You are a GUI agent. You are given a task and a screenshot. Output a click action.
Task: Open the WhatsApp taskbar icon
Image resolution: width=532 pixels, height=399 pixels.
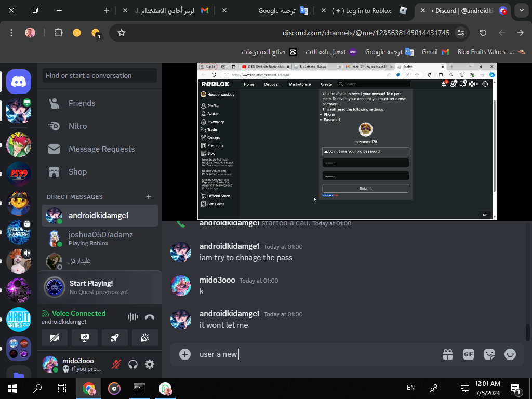coord(165,389)
